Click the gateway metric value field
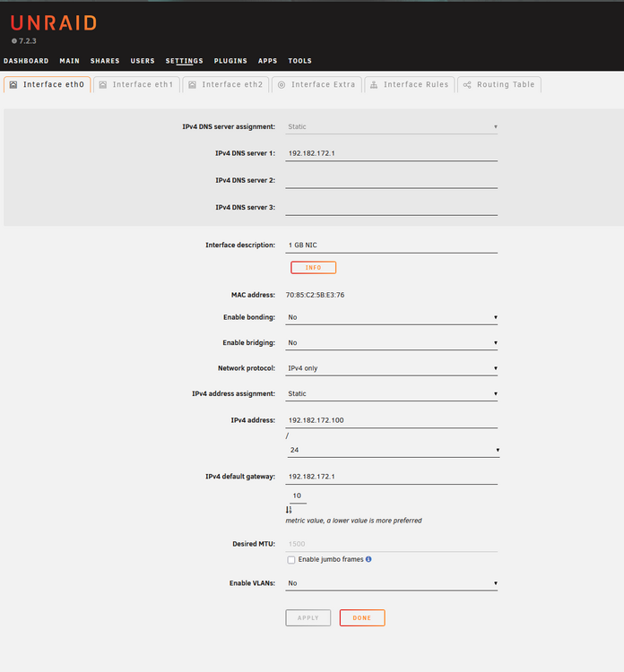 point(298,495)
